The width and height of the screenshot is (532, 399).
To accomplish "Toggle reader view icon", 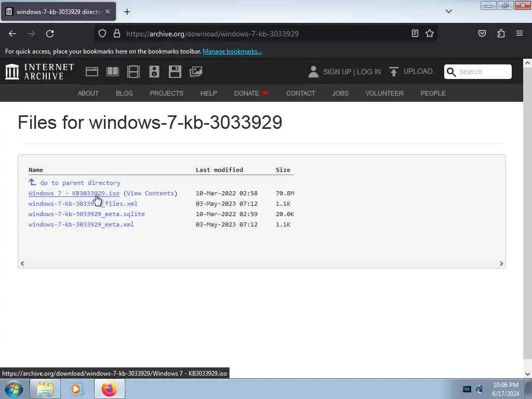I will [415, 33].
